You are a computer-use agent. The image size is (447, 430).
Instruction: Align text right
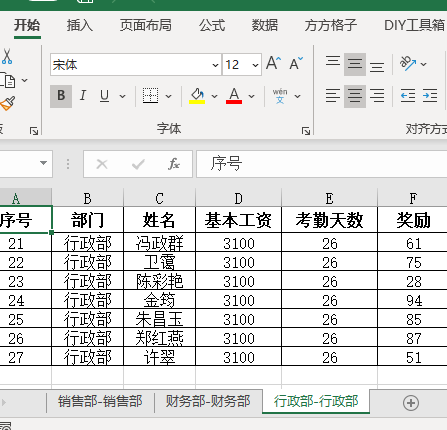377,96
